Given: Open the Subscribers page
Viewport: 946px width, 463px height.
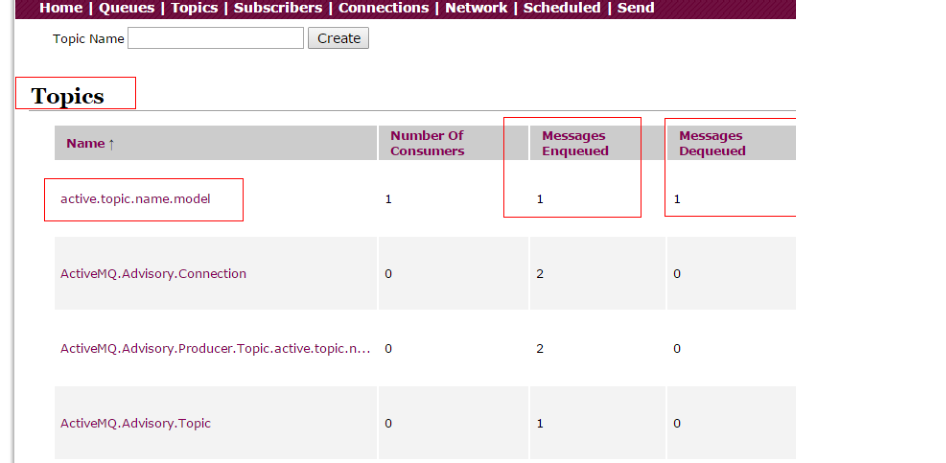Looking at the screenshot, I should [277, 8].
